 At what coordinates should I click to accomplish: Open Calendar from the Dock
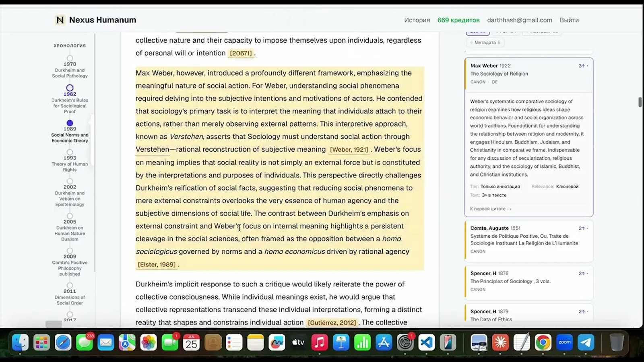pyautogui.click(x=191, y=343)
